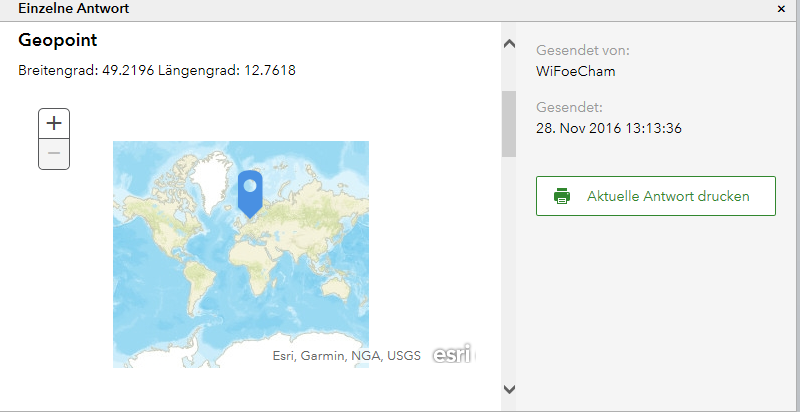Zoom out on the map
The image size is (800, 412).
point(54,154)
